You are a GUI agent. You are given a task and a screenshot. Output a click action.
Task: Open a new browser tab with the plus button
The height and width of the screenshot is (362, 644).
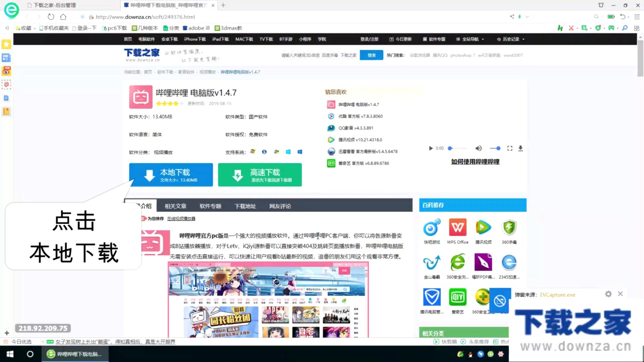(x=223, y=5)
